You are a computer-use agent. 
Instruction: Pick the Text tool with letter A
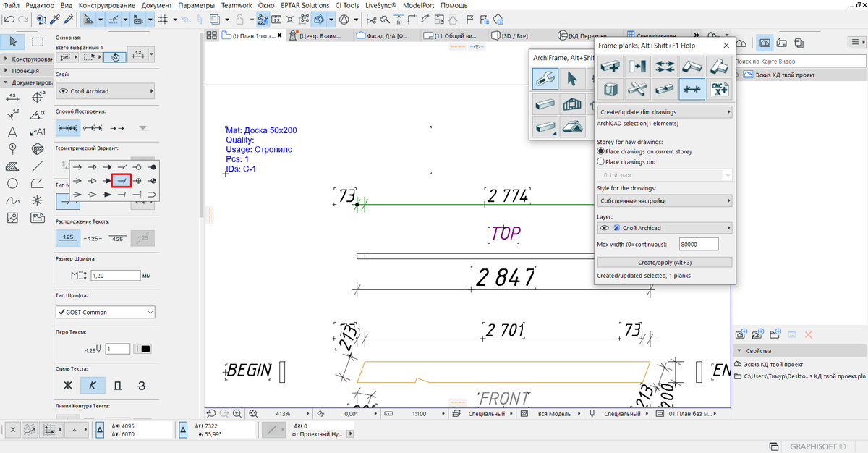coord(12,132)
